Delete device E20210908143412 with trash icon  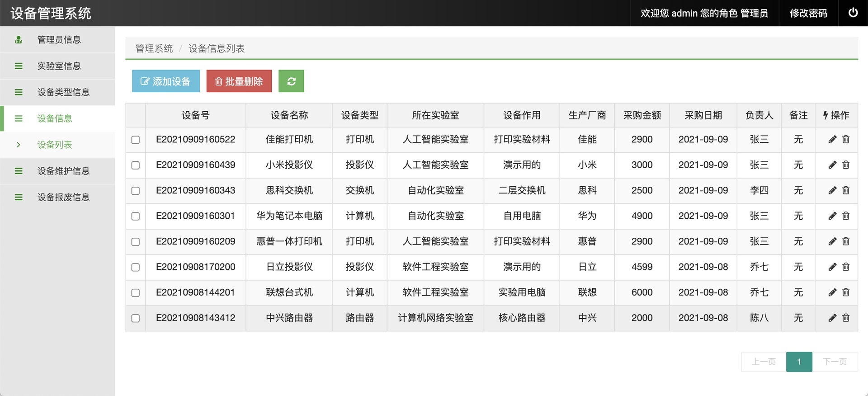tap(846, 318)
